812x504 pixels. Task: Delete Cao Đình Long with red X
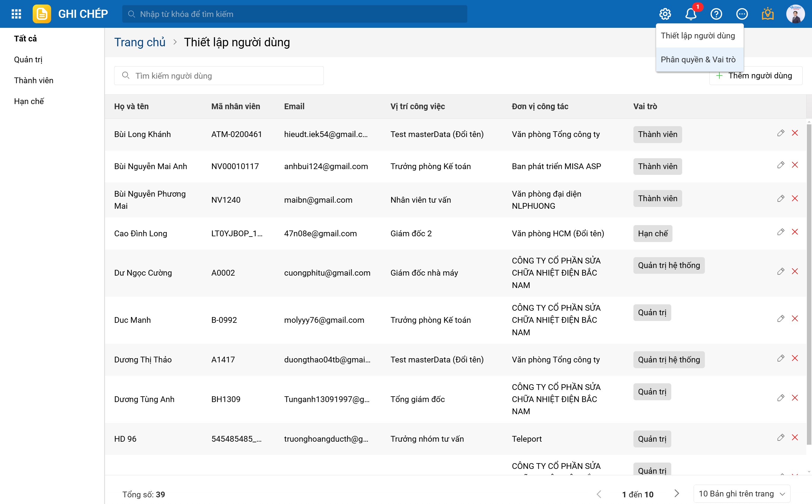(795, 232)
